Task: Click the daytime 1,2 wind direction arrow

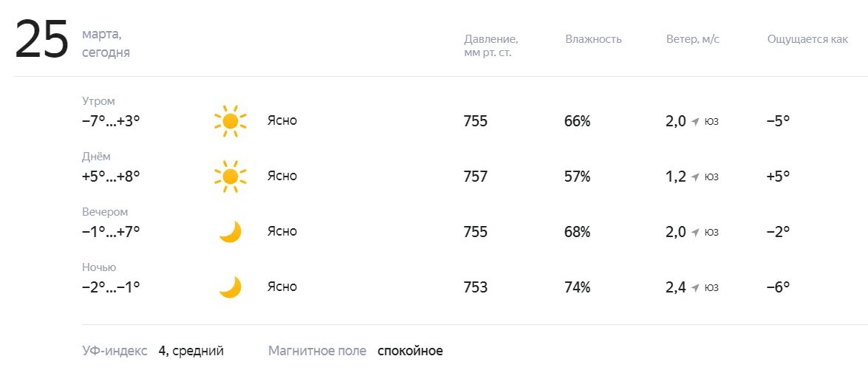Action: pyautogui.click(x=696, y=177)
